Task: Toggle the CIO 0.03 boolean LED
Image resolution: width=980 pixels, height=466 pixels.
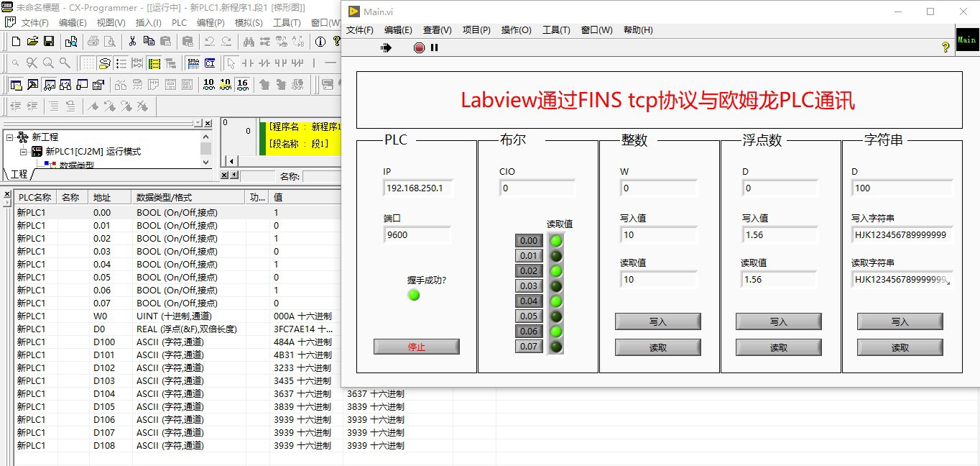Action: pos(554,285)
